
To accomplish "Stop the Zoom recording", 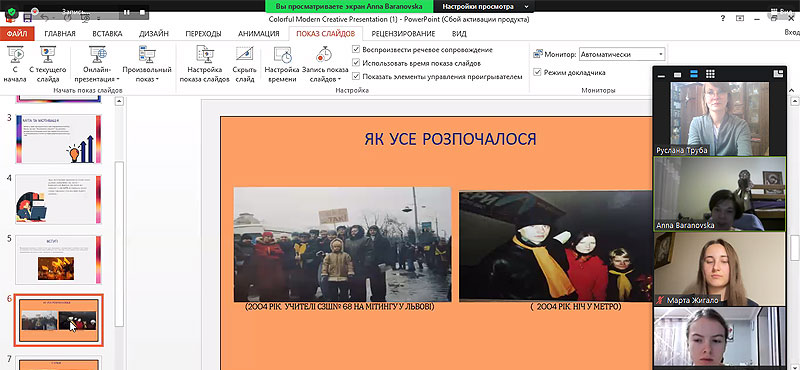I will click(143, 11).
